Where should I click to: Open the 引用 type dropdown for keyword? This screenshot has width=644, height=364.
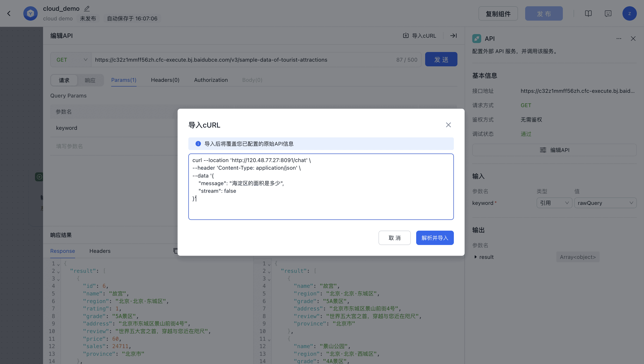coord(554,203)
